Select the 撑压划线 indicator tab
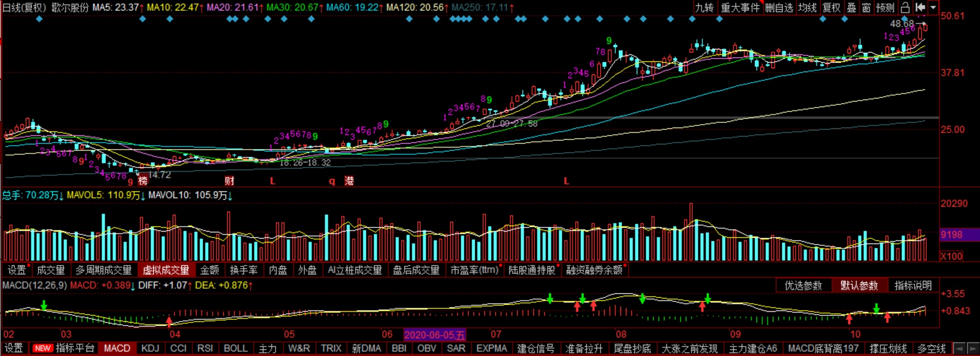 click(888, 348)
